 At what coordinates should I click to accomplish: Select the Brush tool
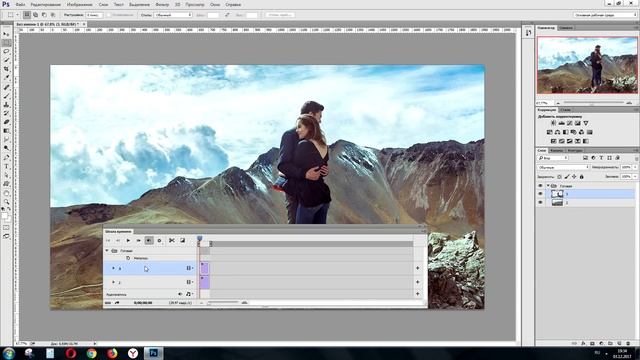point(6,96)
